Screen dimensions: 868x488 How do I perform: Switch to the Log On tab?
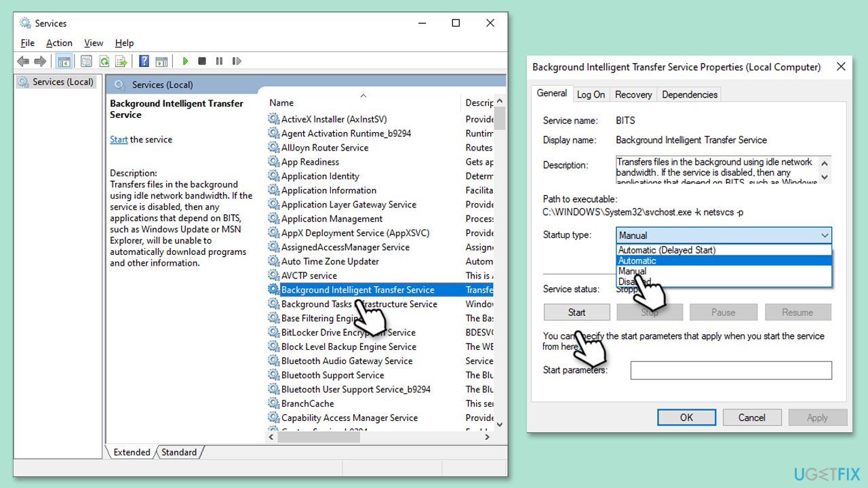click(591, 95)
